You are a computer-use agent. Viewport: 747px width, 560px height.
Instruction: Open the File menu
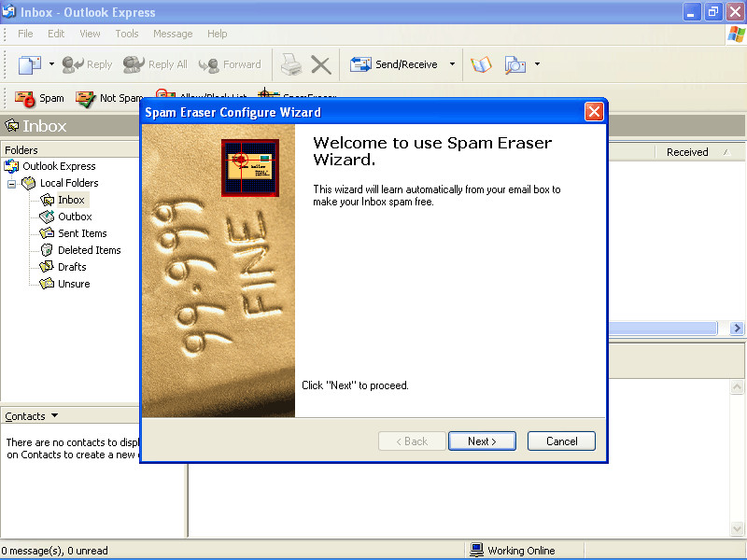point(25,34)
